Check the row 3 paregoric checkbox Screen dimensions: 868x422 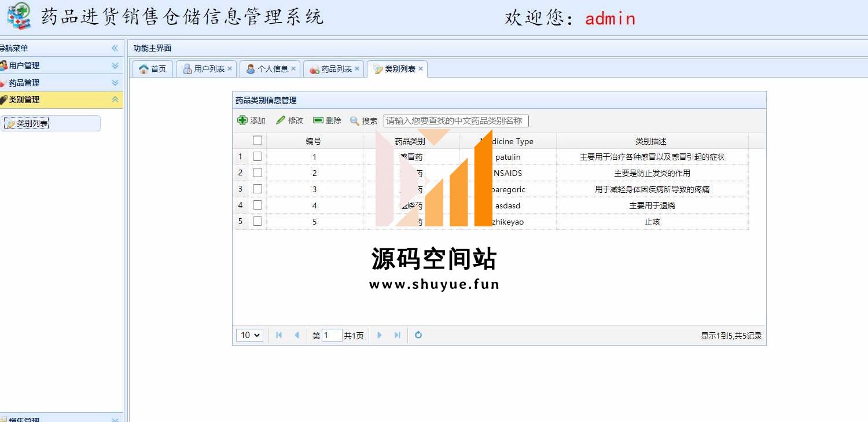tap(258, 189)
